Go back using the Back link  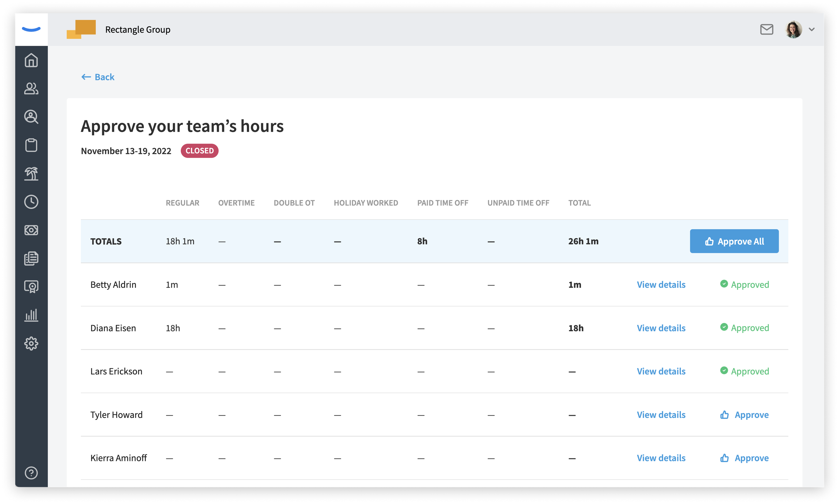point(98,77)
